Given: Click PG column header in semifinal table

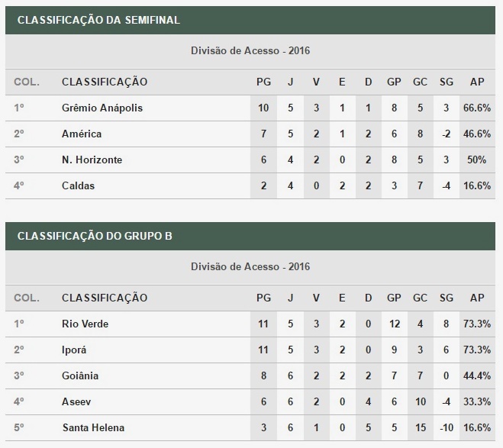Looking at the screenshot, I should pyautogui.click(x=263, y=82).
